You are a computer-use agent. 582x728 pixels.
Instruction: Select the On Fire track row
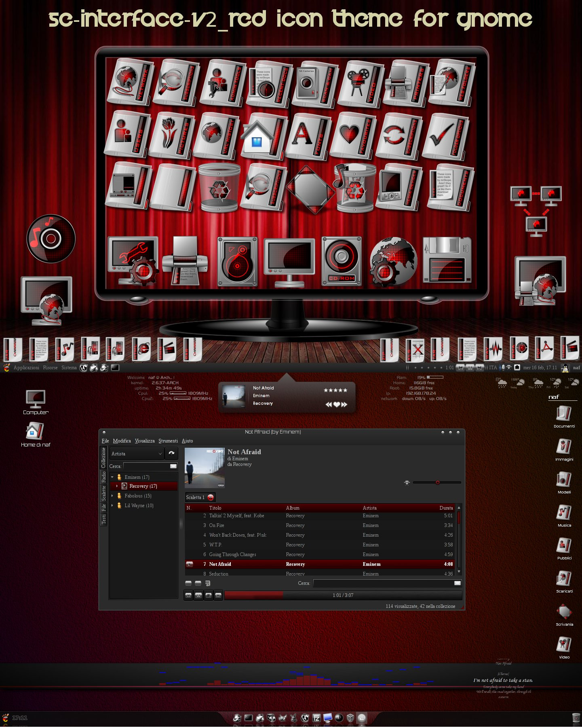coord(320,525)
